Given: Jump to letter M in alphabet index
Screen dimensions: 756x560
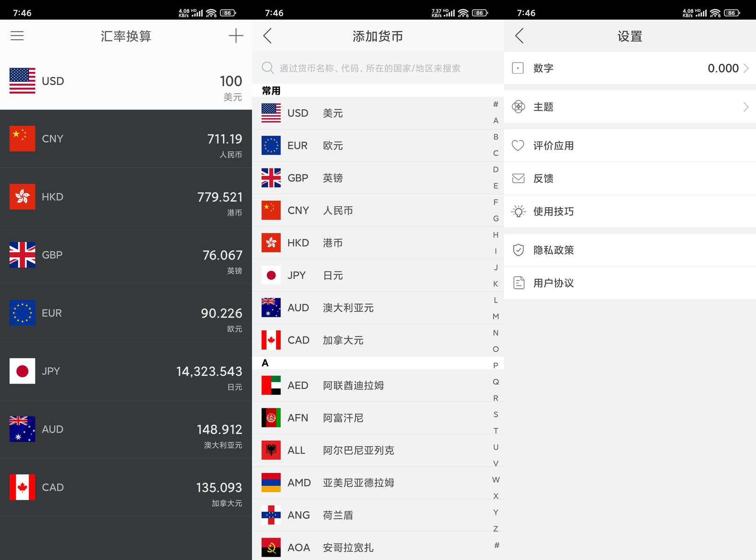Looking at the screenshot, I should coord(496,316).
